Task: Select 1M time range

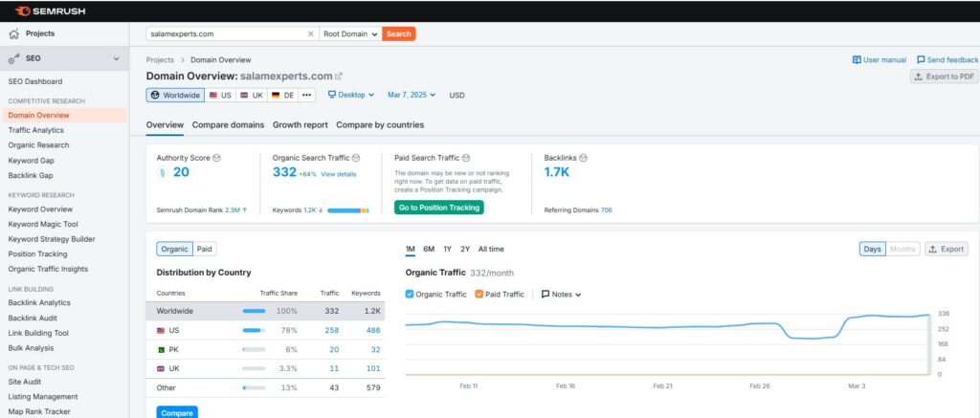Action: [410, 249]
